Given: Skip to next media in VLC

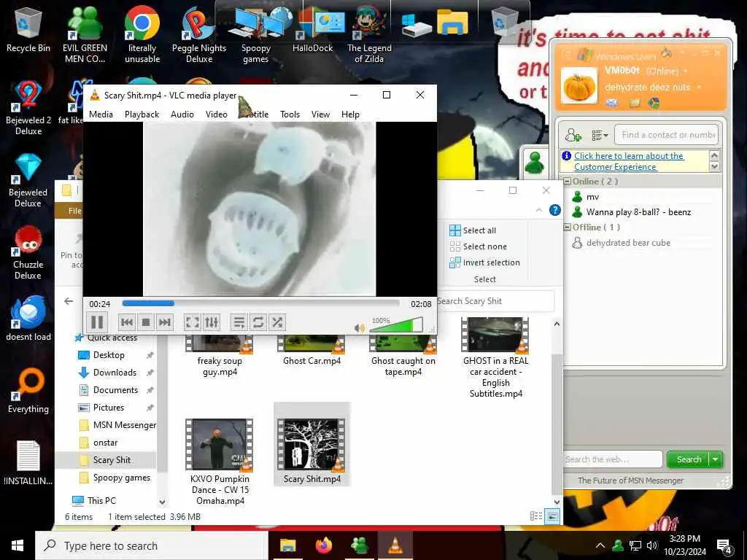Looking at the screenshot, I should 164,322.
